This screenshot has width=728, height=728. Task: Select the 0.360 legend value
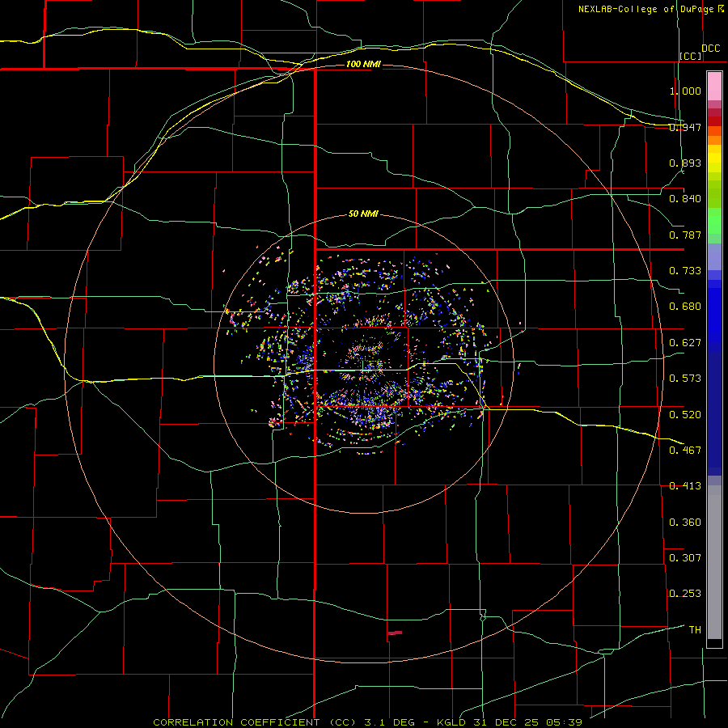click(x=685, y=523)
